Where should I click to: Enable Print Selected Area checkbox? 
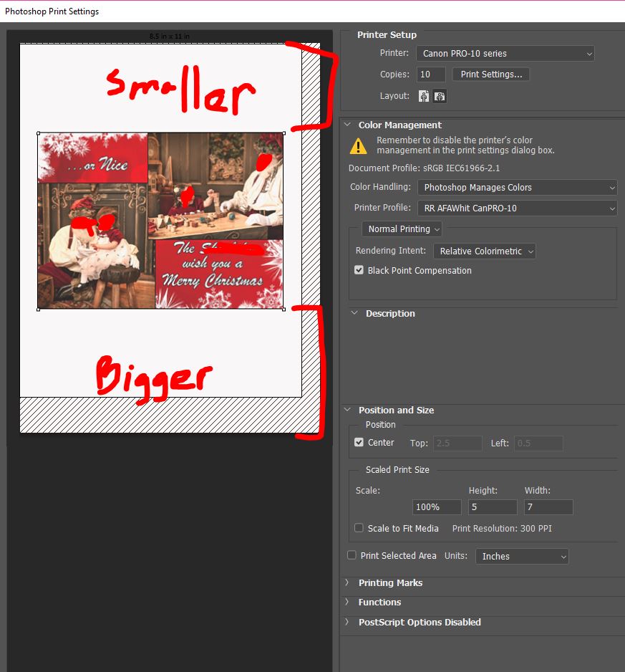click(352, 555)
